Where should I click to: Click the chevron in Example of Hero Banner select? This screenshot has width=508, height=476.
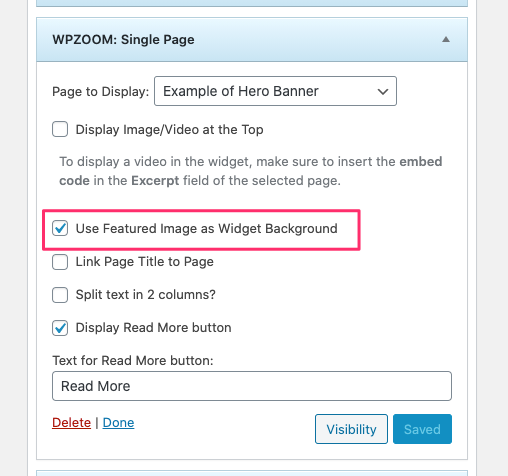383,91
